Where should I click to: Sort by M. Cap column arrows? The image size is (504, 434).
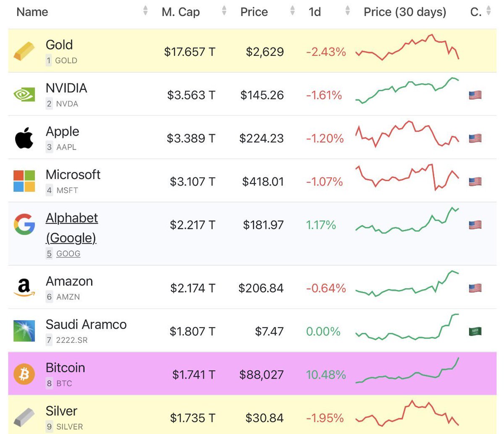(x=224, y=11)
